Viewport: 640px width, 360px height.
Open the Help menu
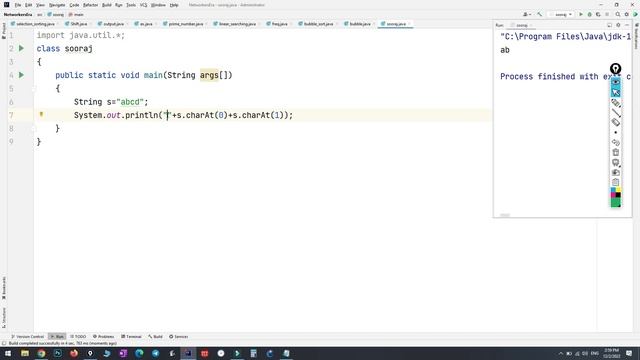tap(174, 5)
